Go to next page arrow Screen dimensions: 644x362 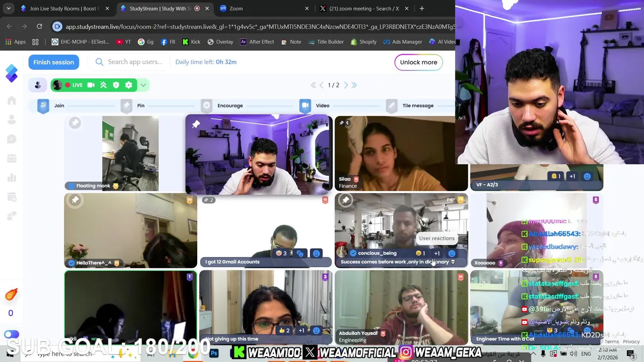346,85
